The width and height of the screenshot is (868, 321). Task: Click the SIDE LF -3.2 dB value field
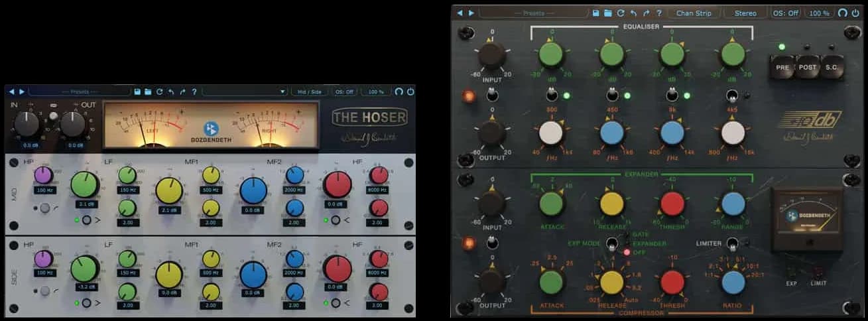tap(85, 287)
